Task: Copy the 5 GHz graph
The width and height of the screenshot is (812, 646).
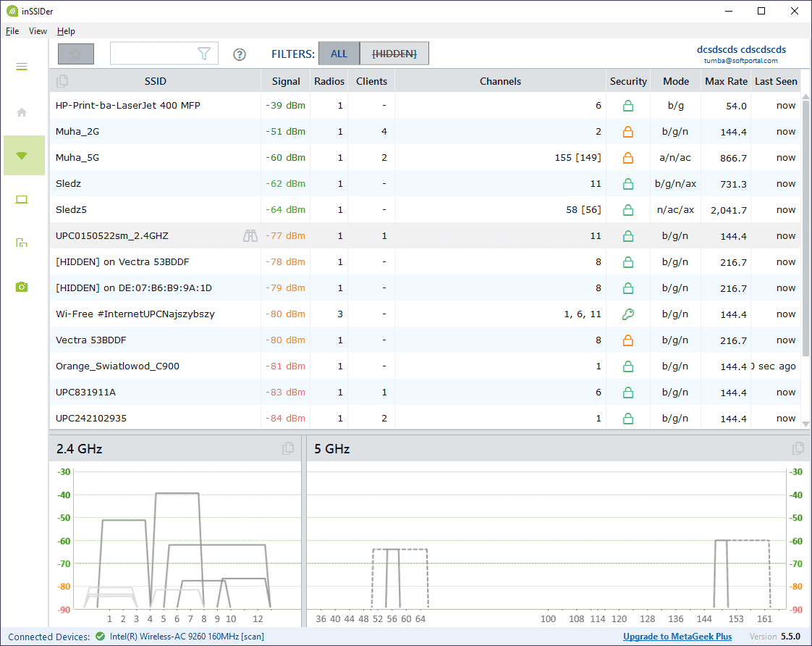Action: [798, 448]
